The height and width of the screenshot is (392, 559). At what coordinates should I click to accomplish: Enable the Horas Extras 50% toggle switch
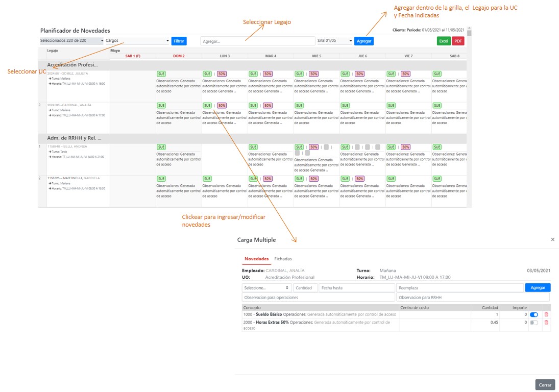pyautogui.click(x=534, y=323)
